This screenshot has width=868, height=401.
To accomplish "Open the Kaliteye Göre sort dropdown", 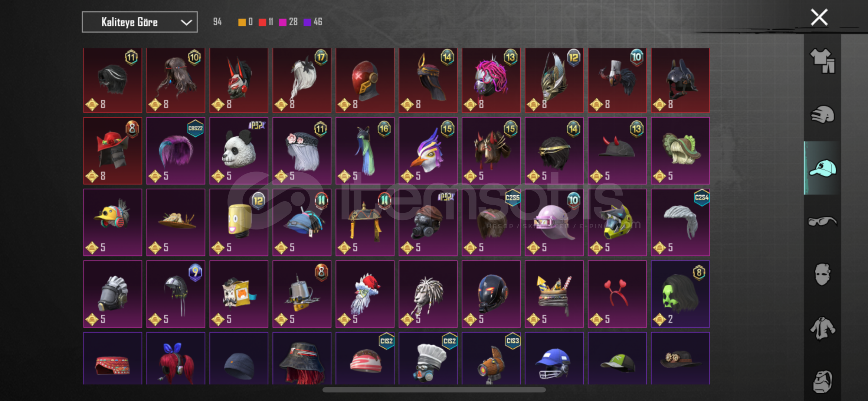I will pos(140,22).
